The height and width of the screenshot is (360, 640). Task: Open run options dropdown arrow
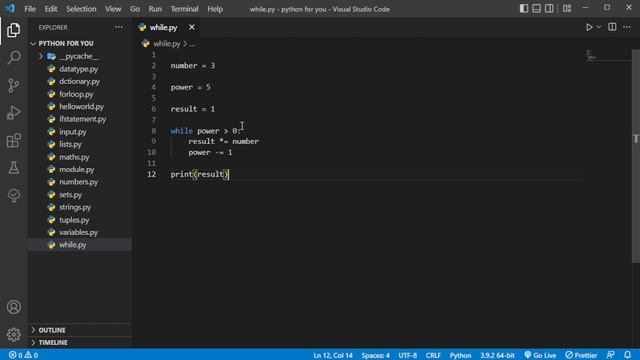[x=599, y=27]
